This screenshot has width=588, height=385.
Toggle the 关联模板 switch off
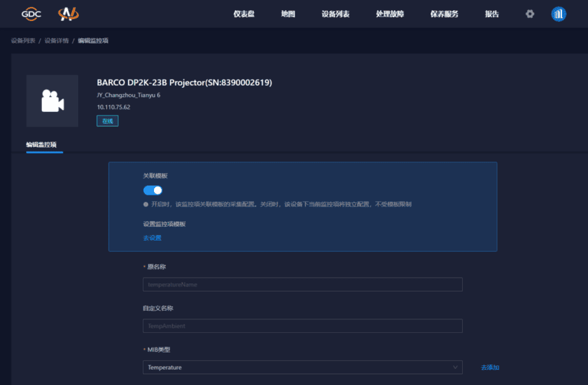point(153,190)
